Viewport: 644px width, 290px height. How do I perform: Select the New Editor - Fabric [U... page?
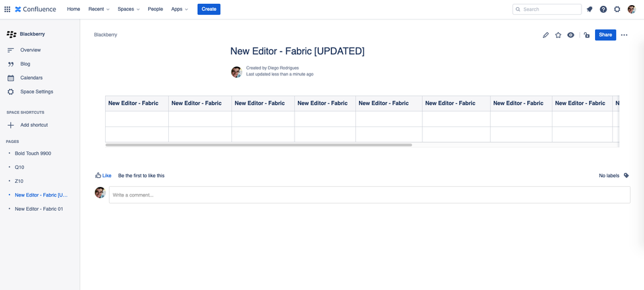41,195
